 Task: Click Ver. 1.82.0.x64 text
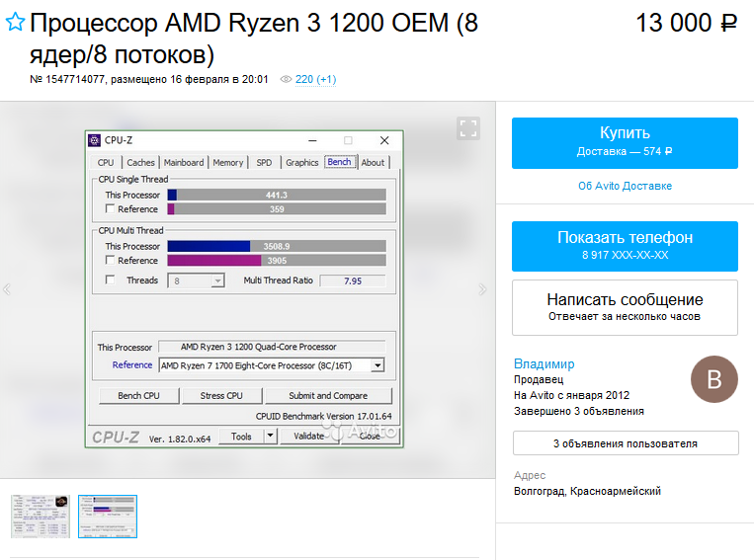(180, 439)
